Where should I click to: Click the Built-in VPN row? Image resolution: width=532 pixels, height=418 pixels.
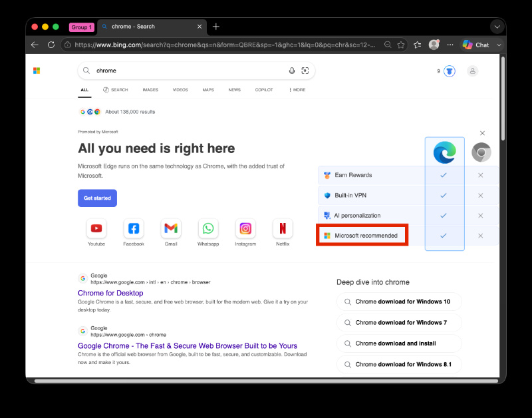[408, 195]
